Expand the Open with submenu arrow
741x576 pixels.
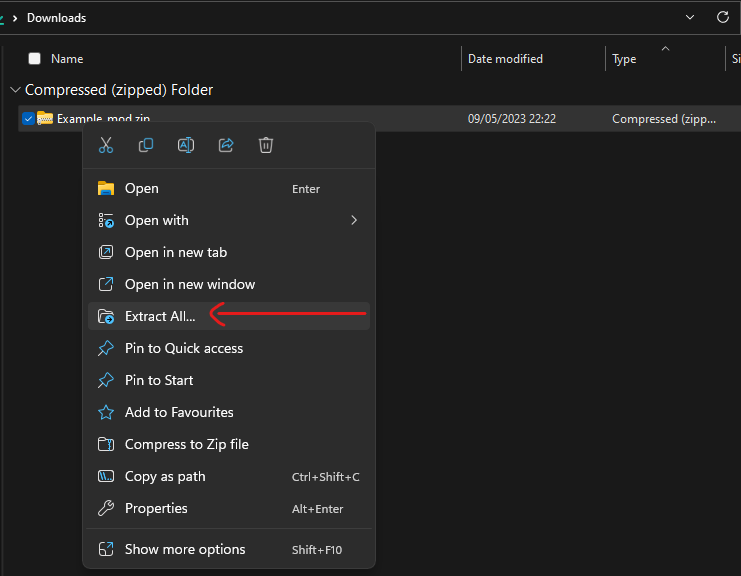pos(354,220)
